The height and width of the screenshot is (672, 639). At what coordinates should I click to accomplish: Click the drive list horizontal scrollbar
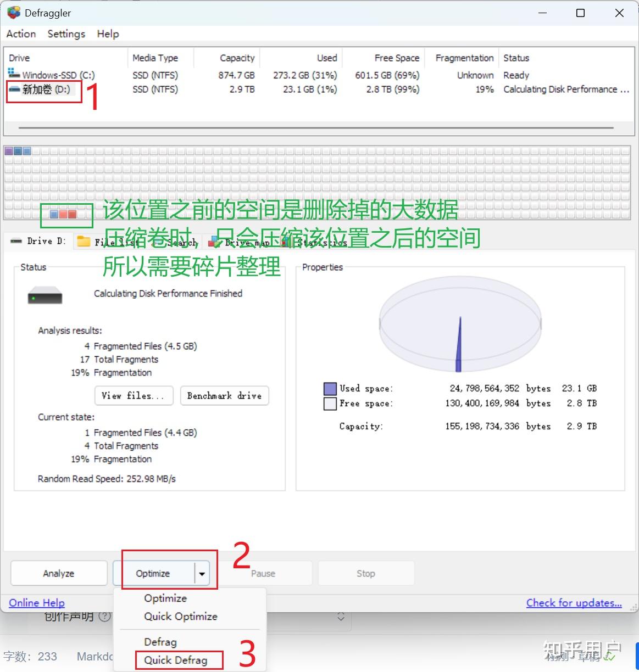click(316, 128)
